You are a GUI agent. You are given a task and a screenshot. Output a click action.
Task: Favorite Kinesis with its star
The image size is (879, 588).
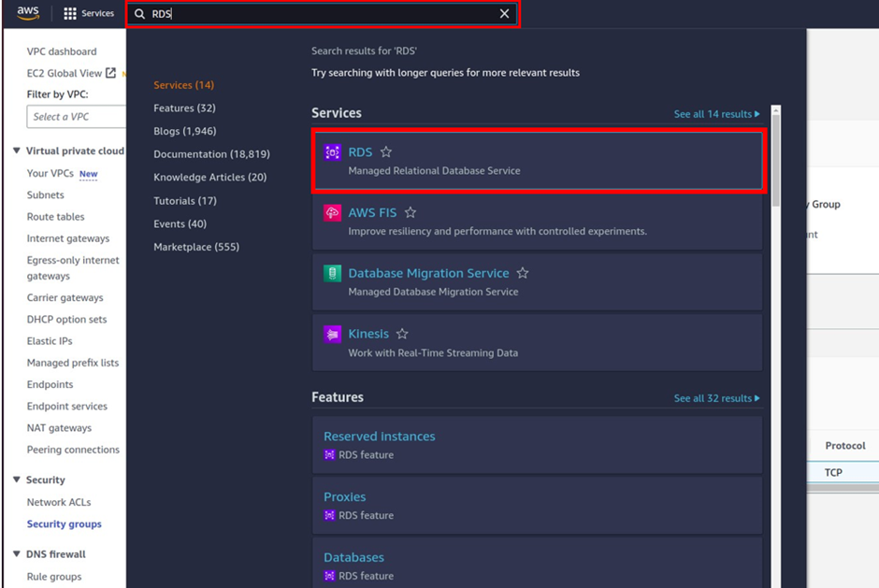click(402, 334)
